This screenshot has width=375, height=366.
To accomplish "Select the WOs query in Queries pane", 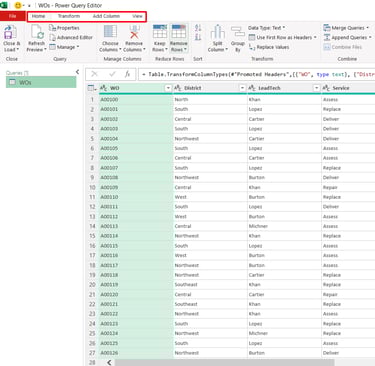I will coord(41,82).
